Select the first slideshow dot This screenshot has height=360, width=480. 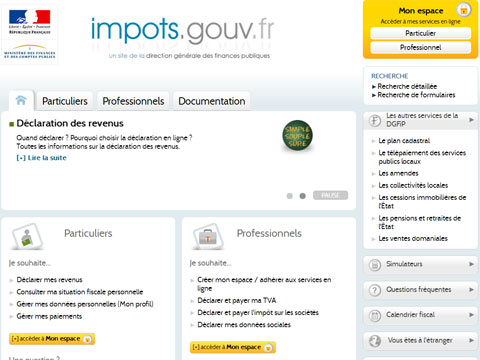(290, 196)
